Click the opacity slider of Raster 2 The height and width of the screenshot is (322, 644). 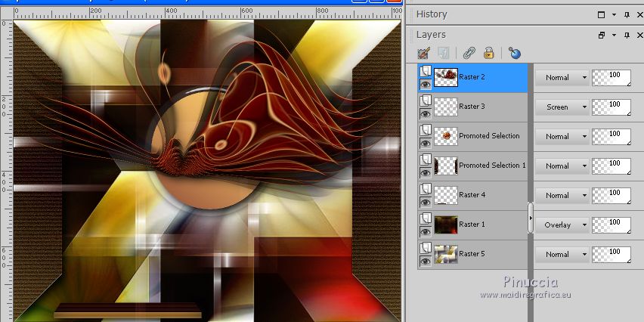click(x=611, y=78)
